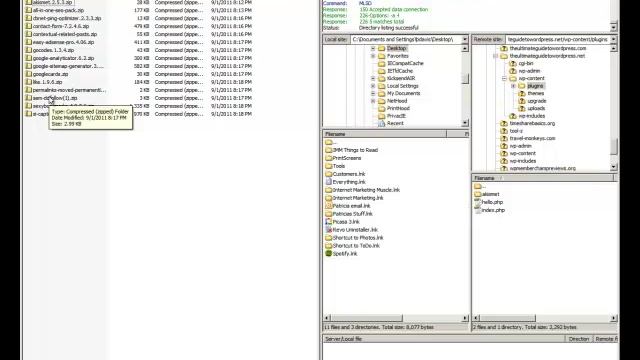Select the PrintHood folder in local tree
Image resolution: width=640 pixels, height=360 pixels.
tap(398, 108)
